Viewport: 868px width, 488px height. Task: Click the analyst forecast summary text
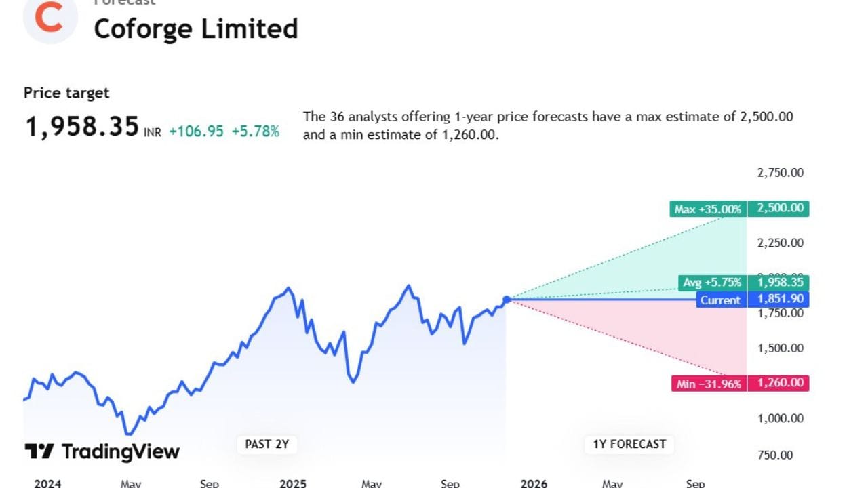coord(547,125)
